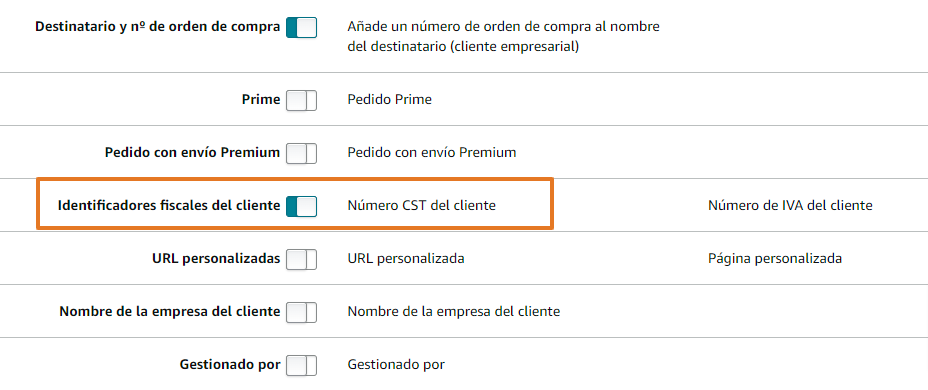928x390 pixels.
Task: Select the bold 'Nombre de la empresa del cliente' label
Action: tap(170, 311)
